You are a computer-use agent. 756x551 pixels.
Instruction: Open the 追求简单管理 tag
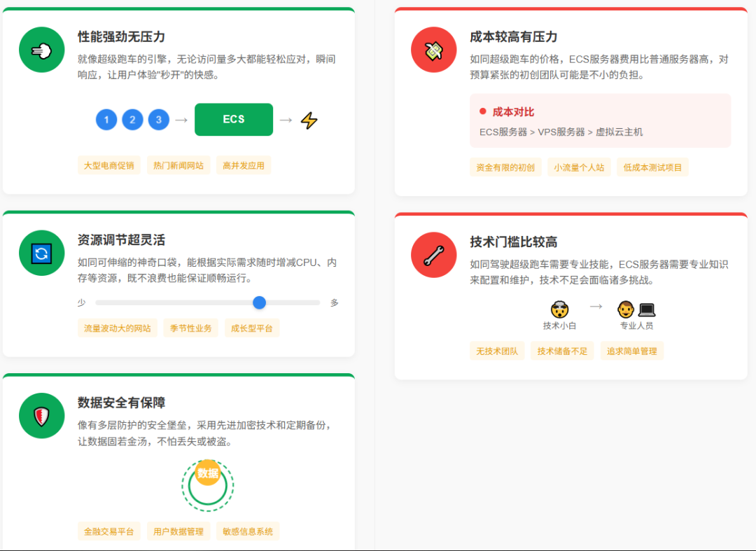631,351
